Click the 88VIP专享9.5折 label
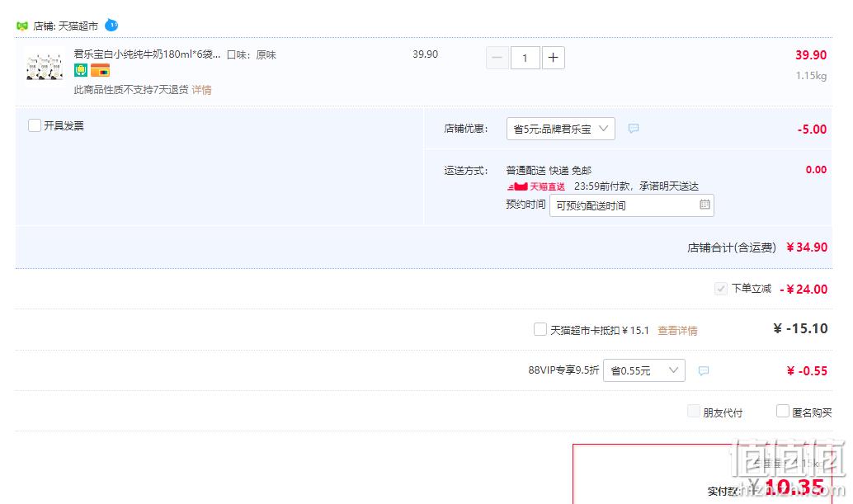The height and width of the screenshot is (504, 853). click(563, 370)
